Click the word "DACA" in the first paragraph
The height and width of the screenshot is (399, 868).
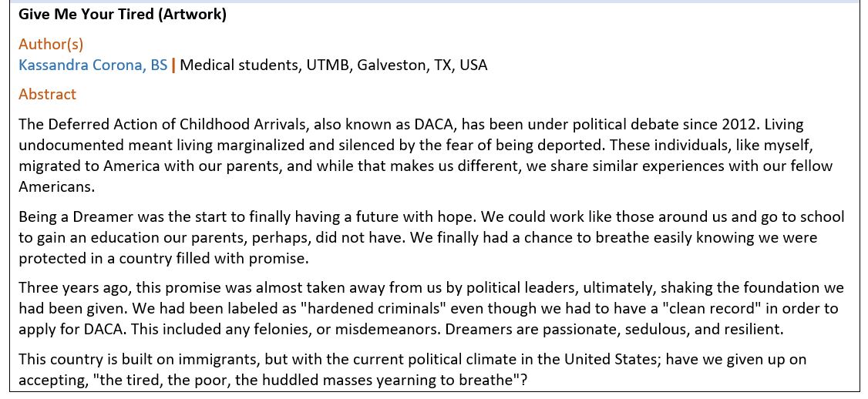pos(427,125)
